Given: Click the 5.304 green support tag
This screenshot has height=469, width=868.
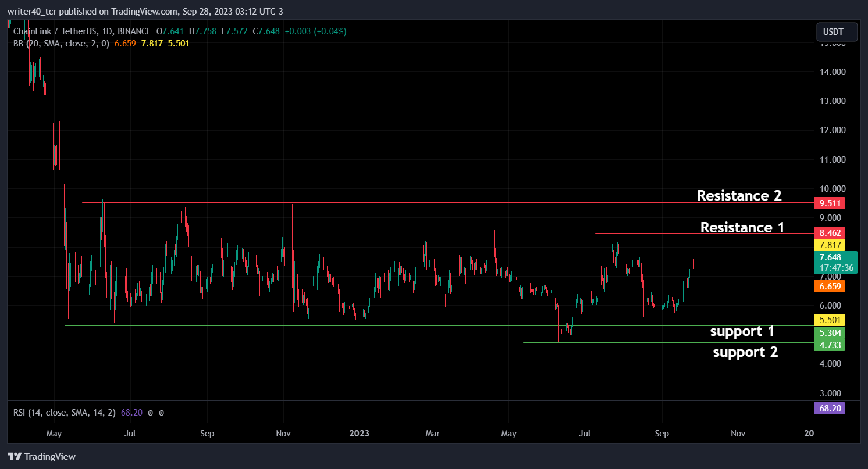Looking at the screenshot, I should point(830,333).
